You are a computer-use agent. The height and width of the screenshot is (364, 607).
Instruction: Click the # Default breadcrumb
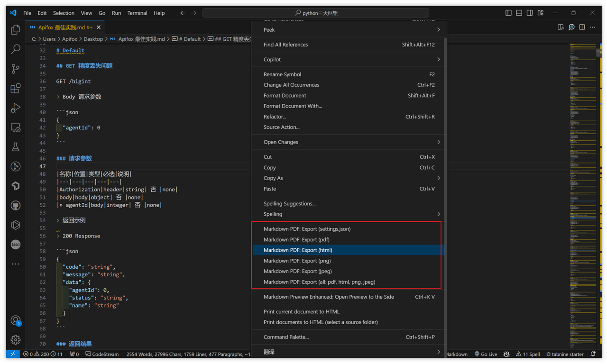[189, 39]
